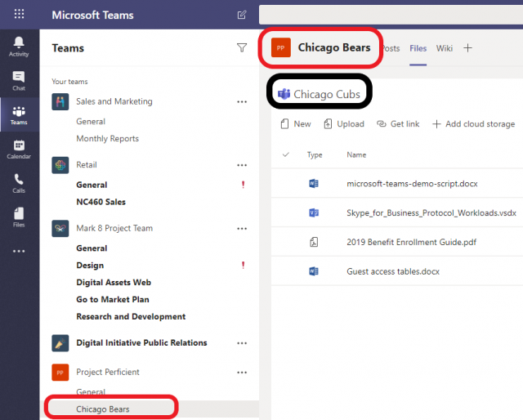This screenshot has width=523, height=420.
Task: Click Retail team name
Action: [87, 165]
